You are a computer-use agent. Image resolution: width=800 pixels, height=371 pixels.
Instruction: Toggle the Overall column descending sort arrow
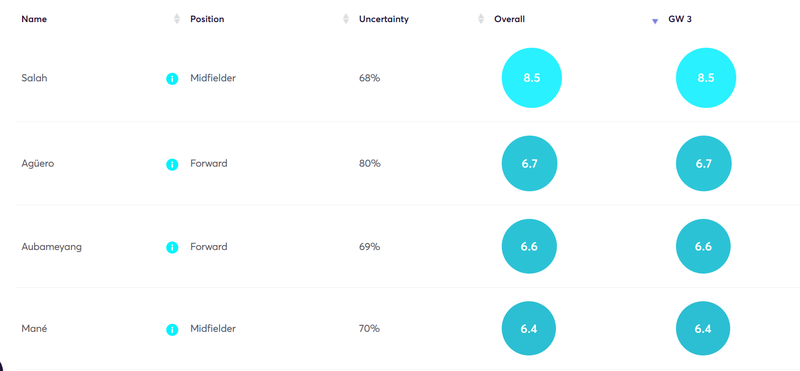point(655,21)
